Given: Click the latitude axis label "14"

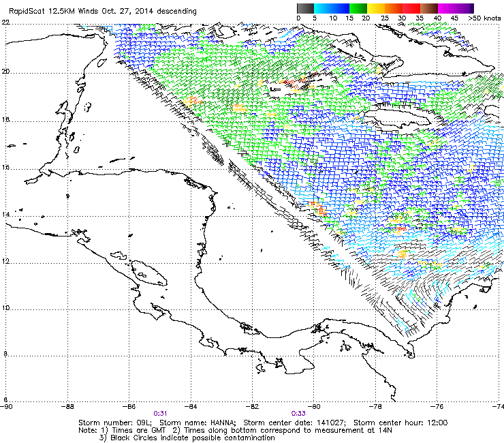Looking at the screenshot, I should click(5, 214).
